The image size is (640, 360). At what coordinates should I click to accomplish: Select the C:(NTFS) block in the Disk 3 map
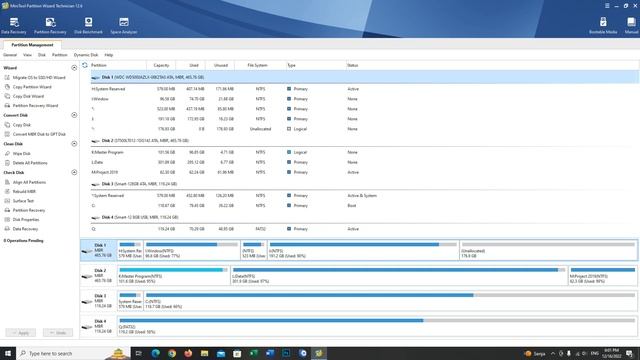coord(390,301)
